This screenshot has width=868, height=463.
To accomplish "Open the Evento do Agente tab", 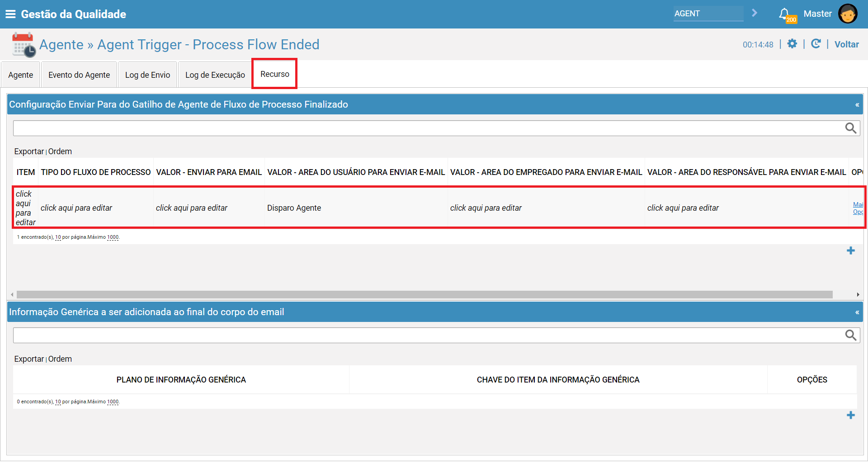I will [79, 75].
